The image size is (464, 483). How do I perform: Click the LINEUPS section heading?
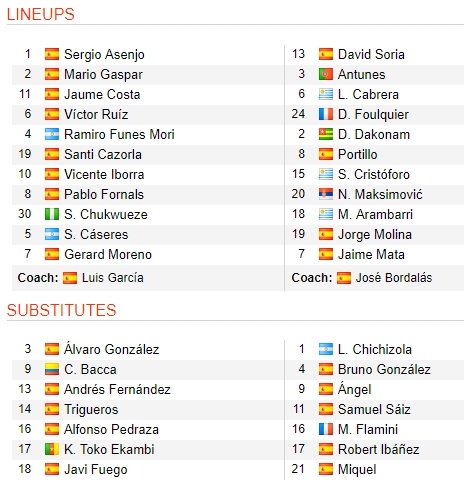click(41, 14)
